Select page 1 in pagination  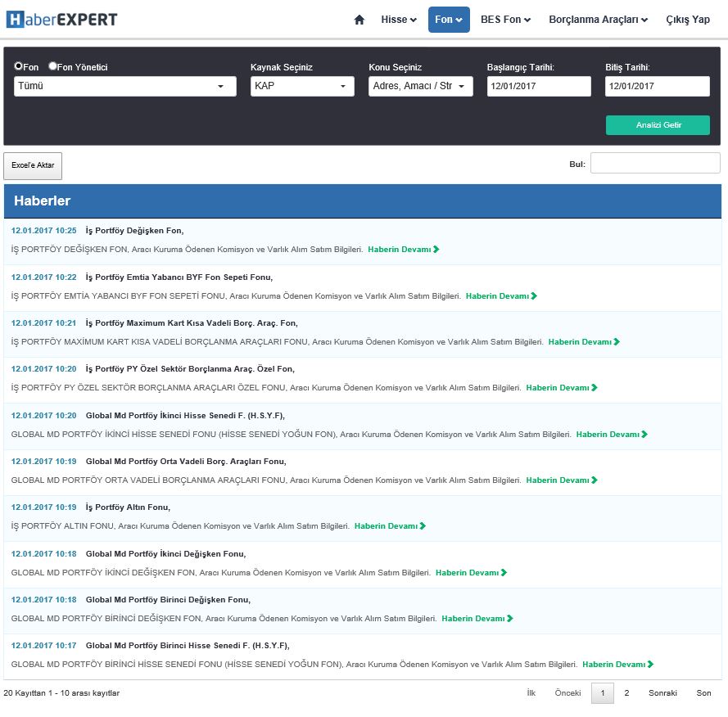coord(602,693)
